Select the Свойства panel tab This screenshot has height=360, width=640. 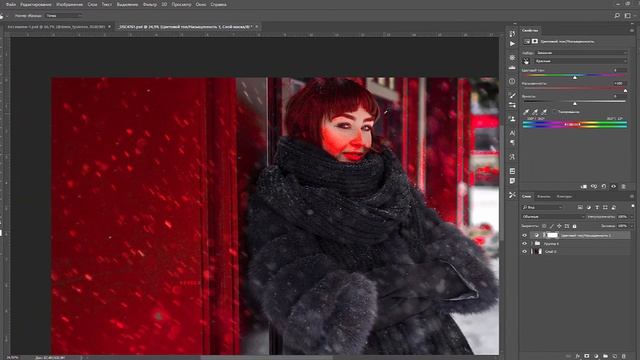(530, 31)
